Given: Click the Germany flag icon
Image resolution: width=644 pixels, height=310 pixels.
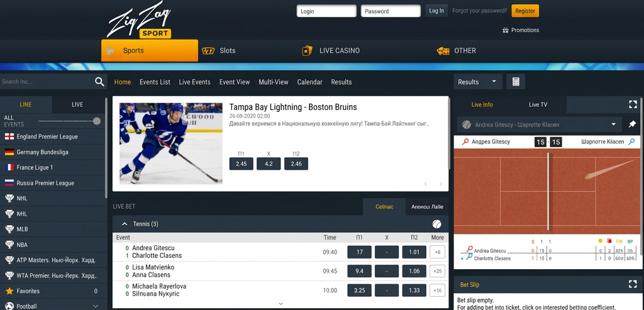Looking at the screenshot, I should click(x=9, y=152).
